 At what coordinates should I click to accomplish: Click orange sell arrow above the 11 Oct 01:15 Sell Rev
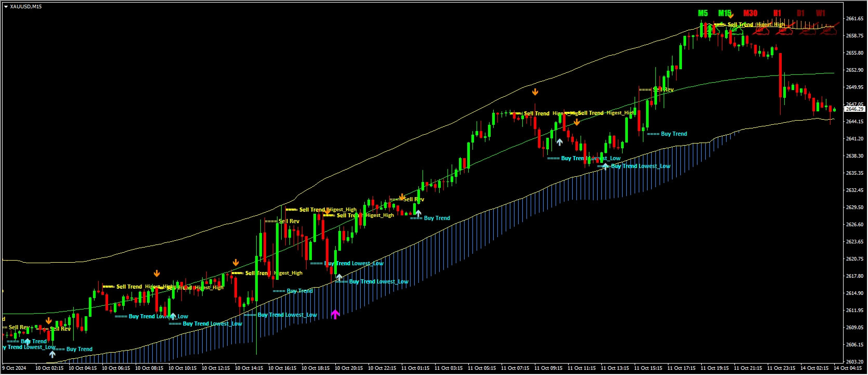tap(402, 196)
